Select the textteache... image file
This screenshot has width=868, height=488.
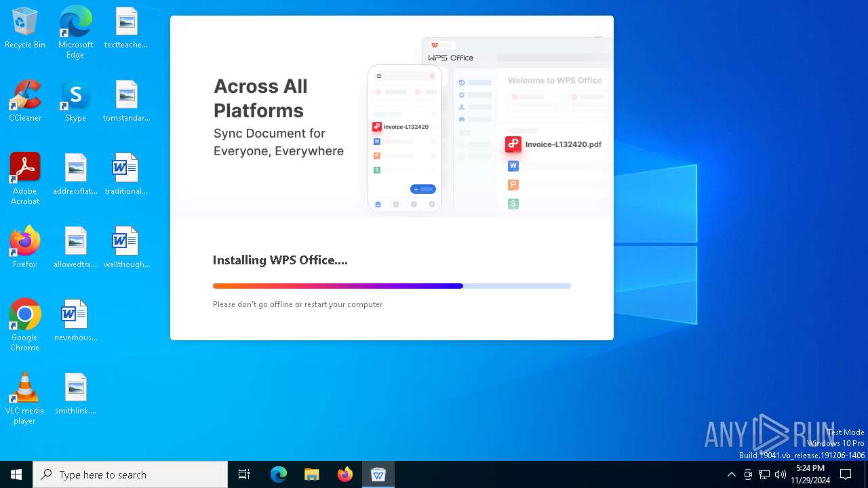126,28
